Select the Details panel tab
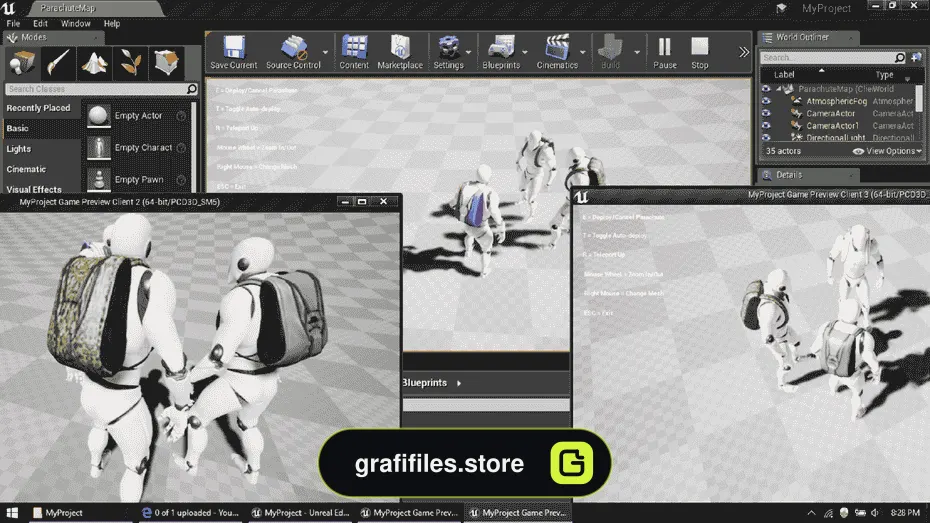Screen dimensions: 930x523 pos(808,175)
